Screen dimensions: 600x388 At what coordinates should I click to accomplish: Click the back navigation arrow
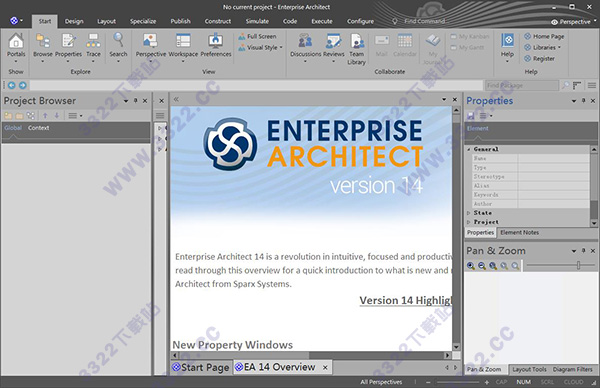coord(12,85)
